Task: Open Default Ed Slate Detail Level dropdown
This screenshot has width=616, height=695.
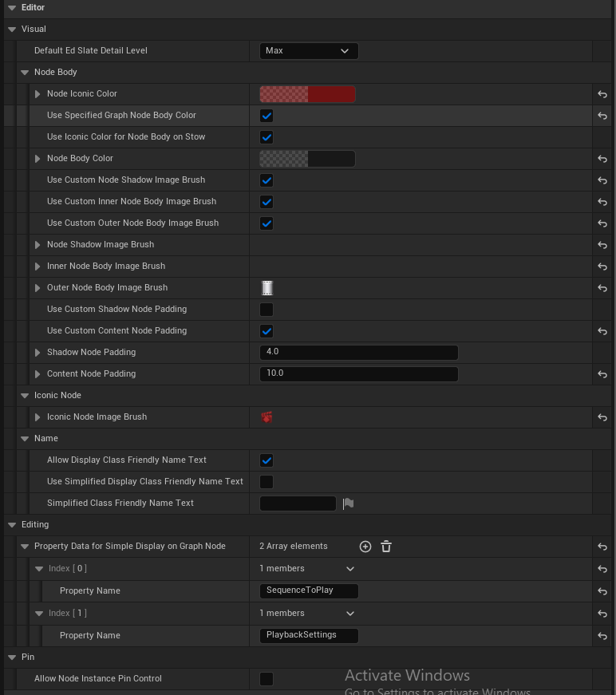Action: (x=309, y=51)
